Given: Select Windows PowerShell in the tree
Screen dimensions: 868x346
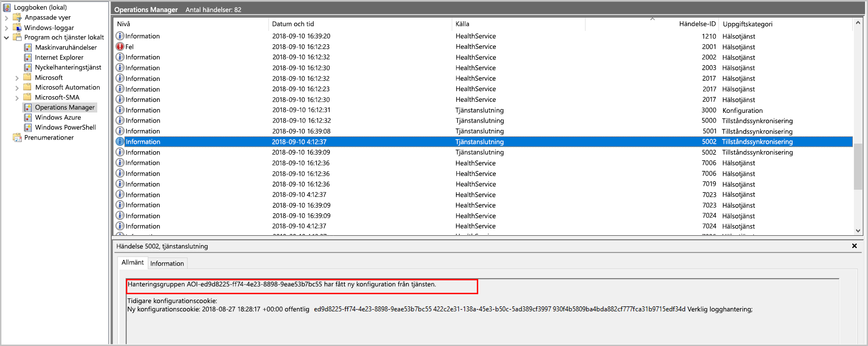Looking at the screenshot, I should [x=65, y=127].
